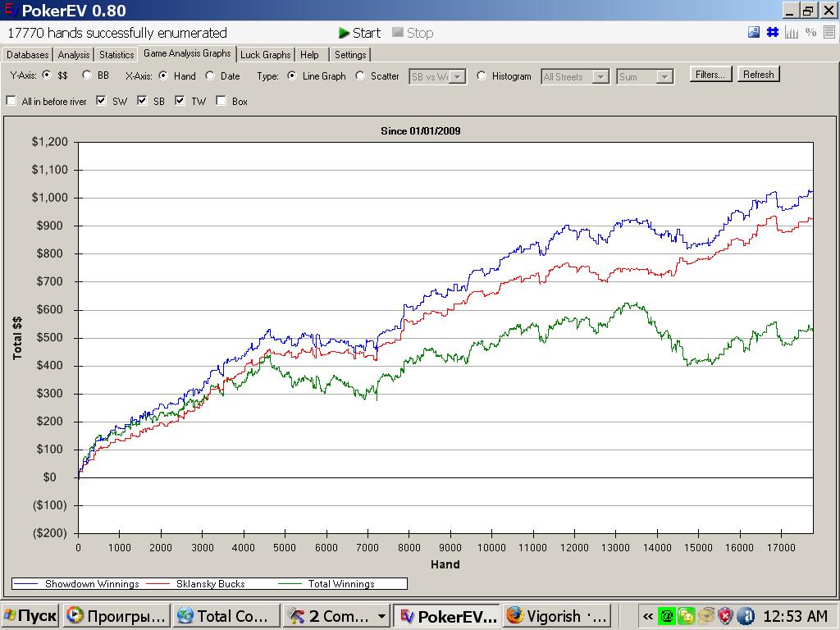This screenshot has width=840, height=630.
Task: Enable the Box checkbox
Action: pos(221,101)
